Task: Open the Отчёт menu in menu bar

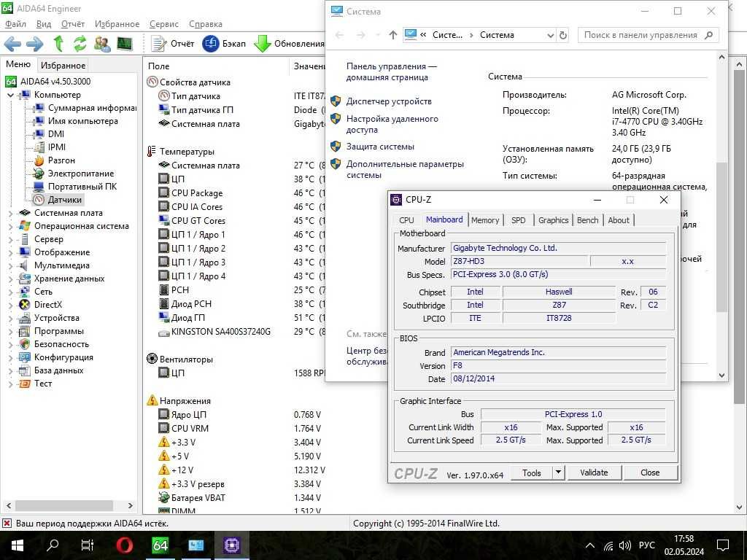Action: pyautogui.click(x=73, y=24)
